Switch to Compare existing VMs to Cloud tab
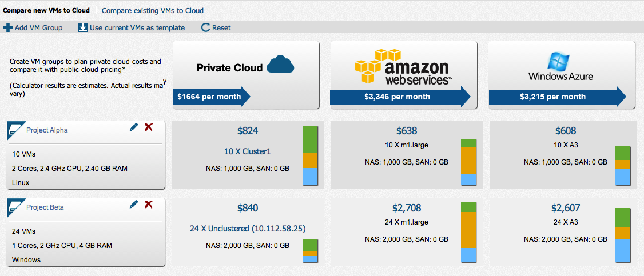Image resolution: width=644 pixels, height=276 pixels. (152, 10)
